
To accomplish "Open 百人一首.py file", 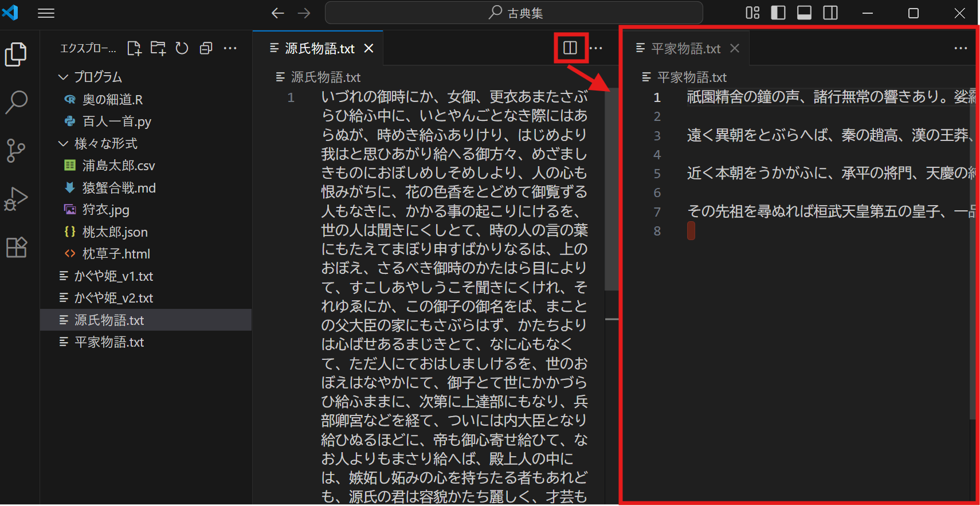I will [146, 121].
